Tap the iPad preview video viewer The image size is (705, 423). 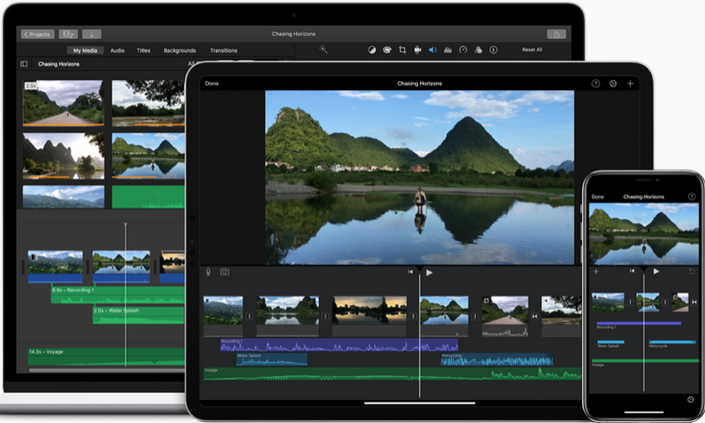[419, 178]
